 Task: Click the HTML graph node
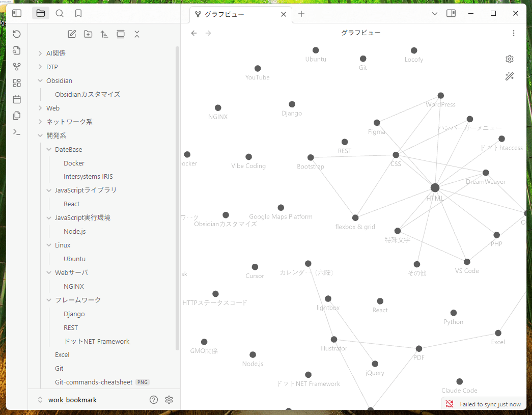point(435,188)
